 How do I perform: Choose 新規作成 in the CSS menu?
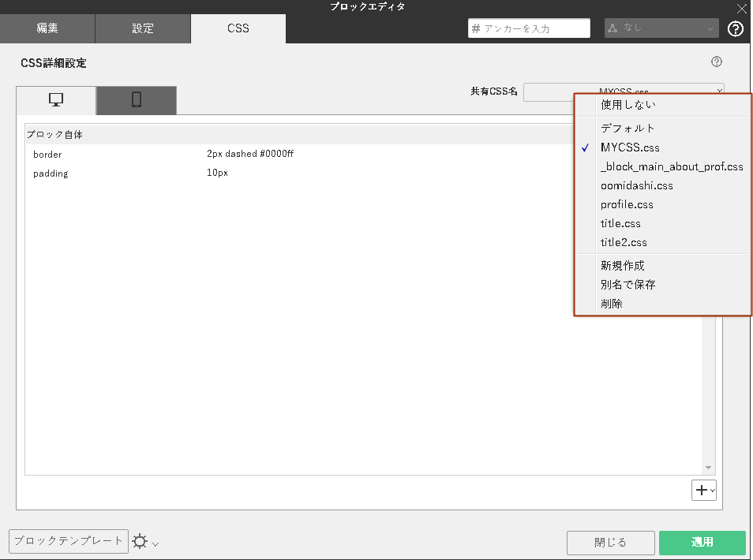coord(663,265)
